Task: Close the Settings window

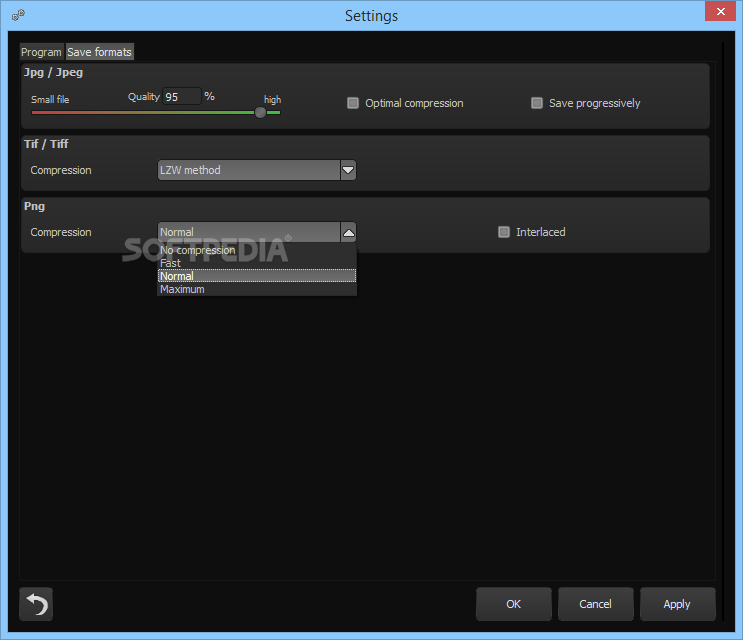Action: coord(720,11)
